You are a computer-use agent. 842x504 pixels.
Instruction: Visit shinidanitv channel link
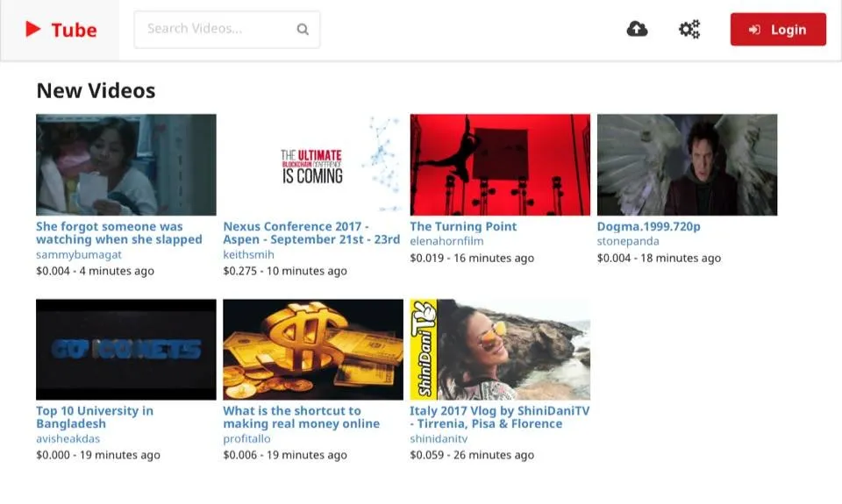tap(439, 438)
